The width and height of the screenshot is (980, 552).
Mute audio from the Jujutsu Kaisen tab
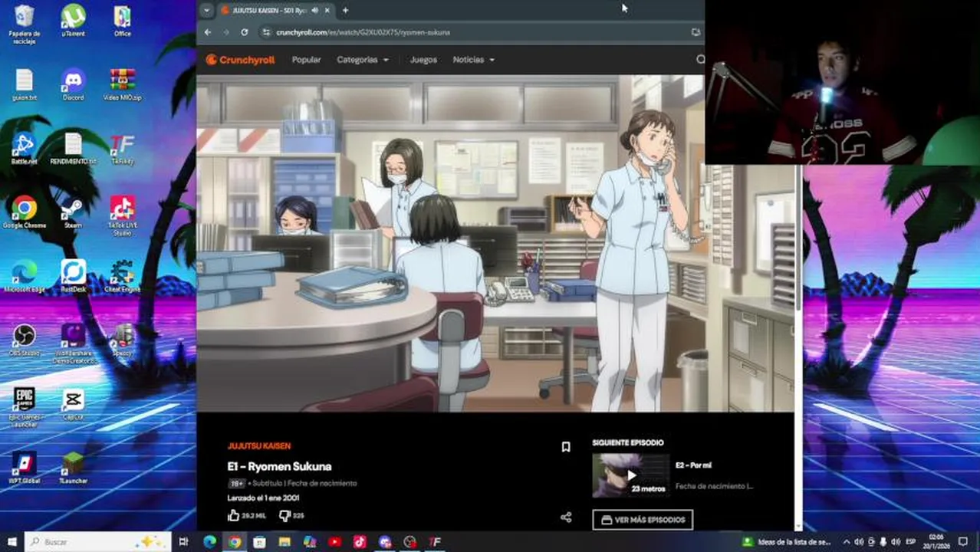coord(315,10)
